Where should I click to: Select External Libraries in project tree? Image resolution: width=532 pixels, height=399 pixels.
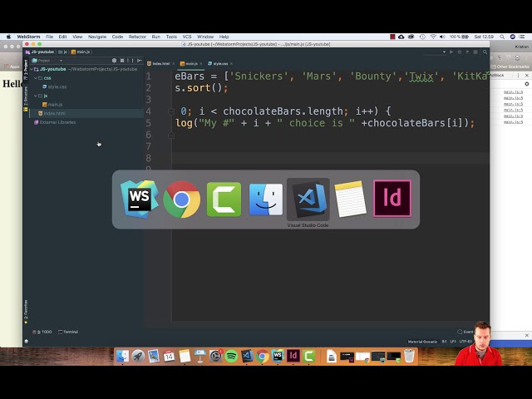[x=55, y=122]
